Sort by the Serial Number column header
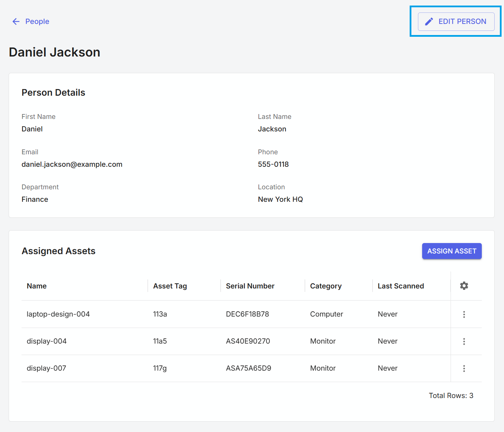 pos(250,286)
